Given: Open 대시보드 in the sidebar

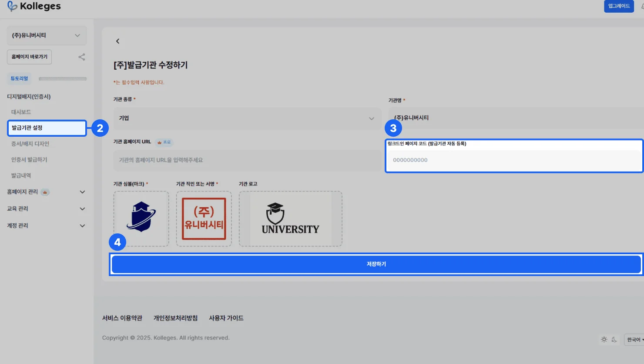Looking at the screenshot, I should (x=21, y=112).
